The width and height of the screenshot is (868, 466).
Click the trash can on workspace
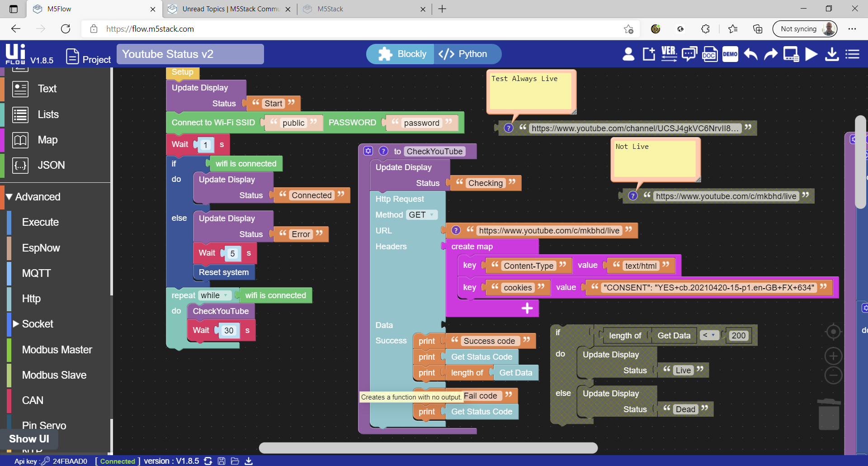point(829,414)
